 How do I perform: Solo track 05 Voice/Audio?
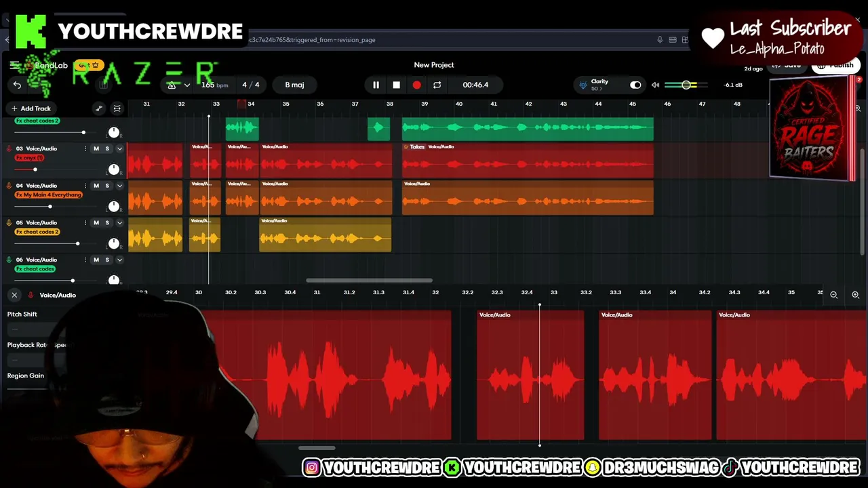[107, 223]
